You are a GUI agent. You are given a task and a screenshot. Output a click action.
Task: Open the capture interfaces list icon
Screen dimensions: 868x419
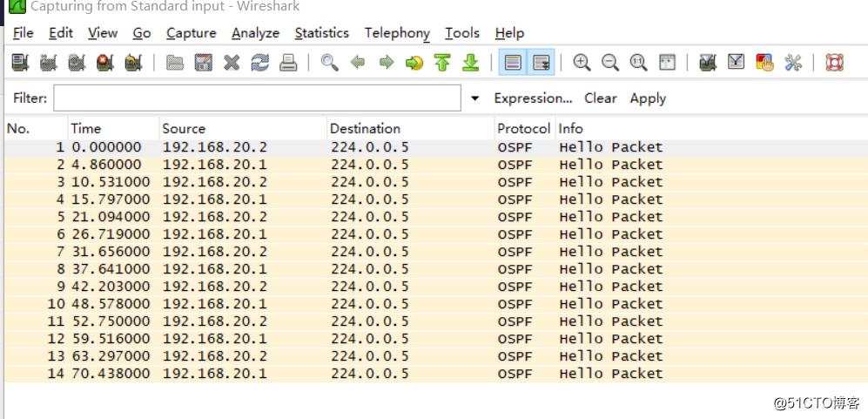click(x=21, y=63)
